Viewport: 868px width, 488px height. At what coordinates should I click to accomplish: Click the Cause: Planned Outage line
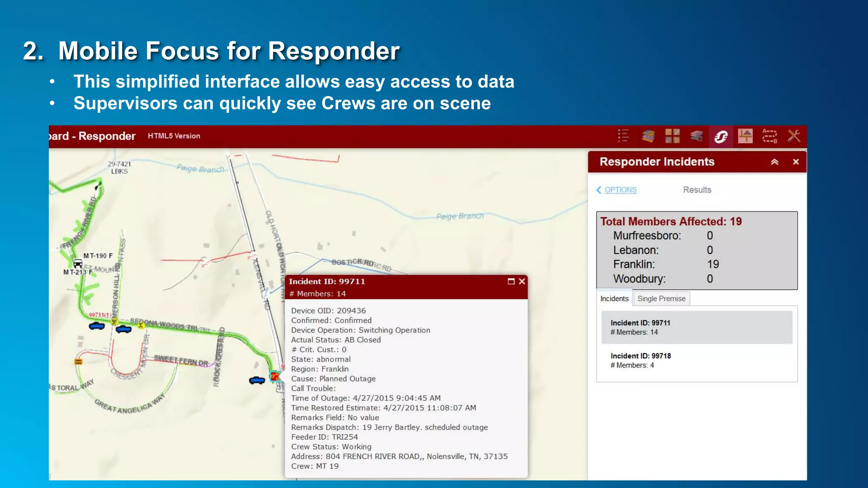click(x=333, y=379)
